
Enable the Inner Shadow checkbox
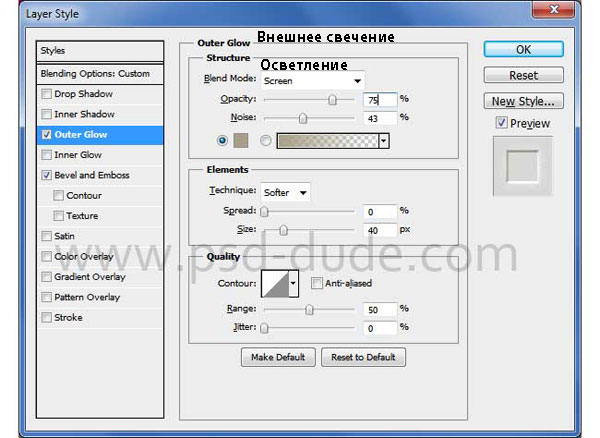coord(46,114)
